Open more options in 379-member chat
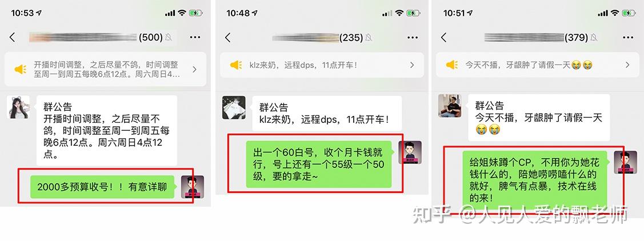This screenshot has height=241, width=644. coord(628,37)
